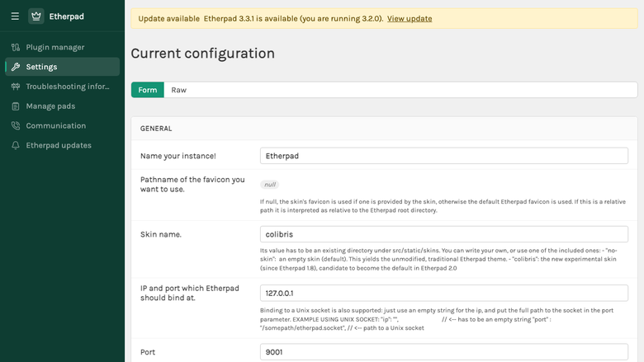Click the Settings wrench icon
644x362 pixels.
click(16, 67)
